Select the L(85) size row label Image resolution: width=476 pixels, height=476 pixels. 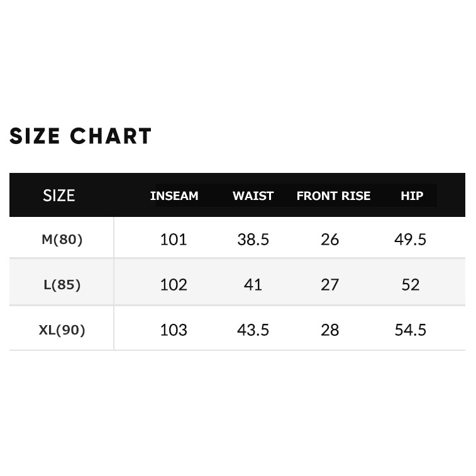pos(62,285)
